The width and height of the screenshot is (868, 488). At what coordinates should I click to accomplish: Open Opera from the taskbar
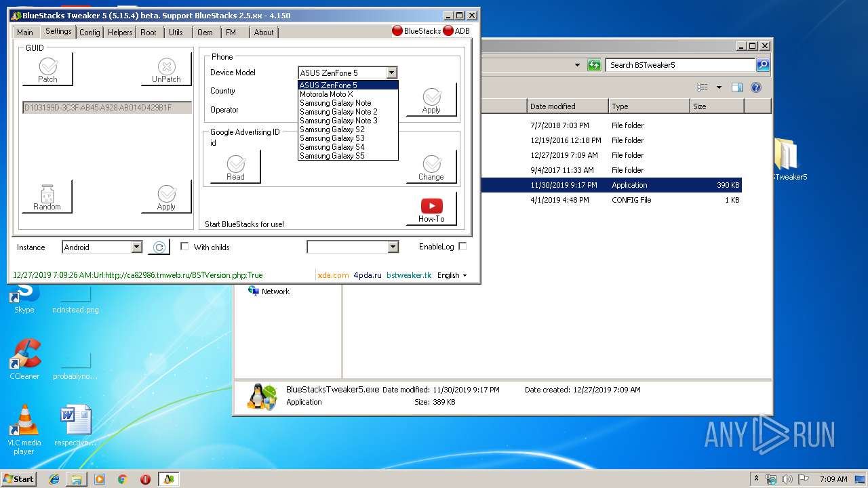click(x=145, y=479)
